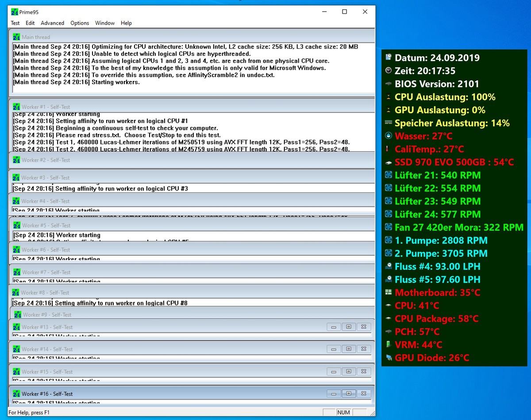Viewport: 531px width, 420px height.
Task: Open the Test menu
Action: coord(15,23)
